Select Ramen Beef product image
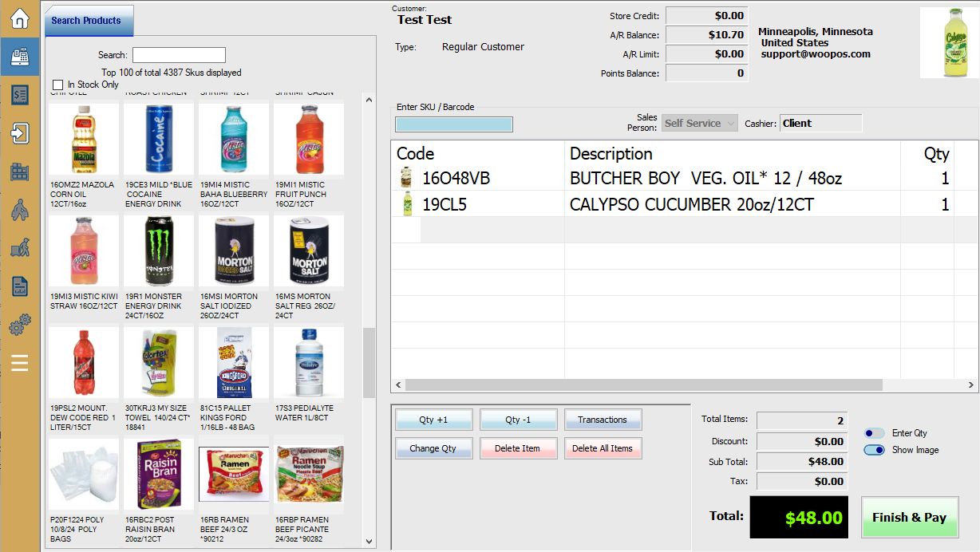Screen dimensions: 980x552 pos(234,474)
